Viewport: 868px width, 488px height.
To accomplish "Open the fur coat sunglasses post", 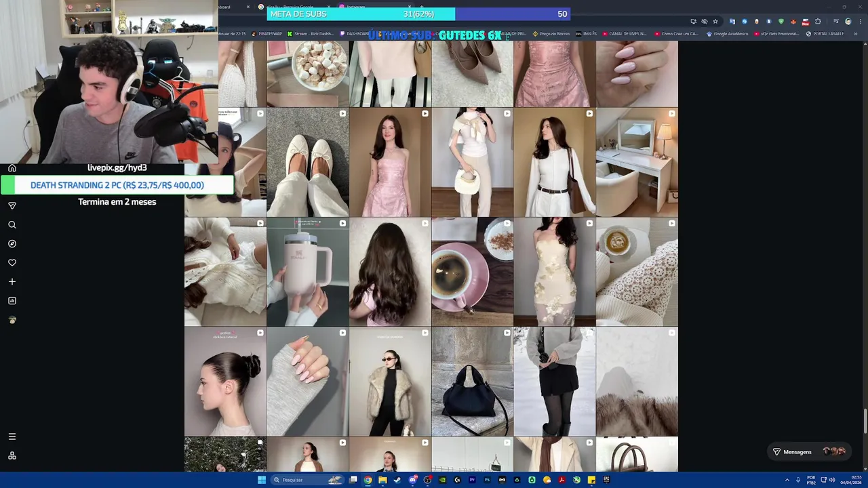I will (390, 382).
